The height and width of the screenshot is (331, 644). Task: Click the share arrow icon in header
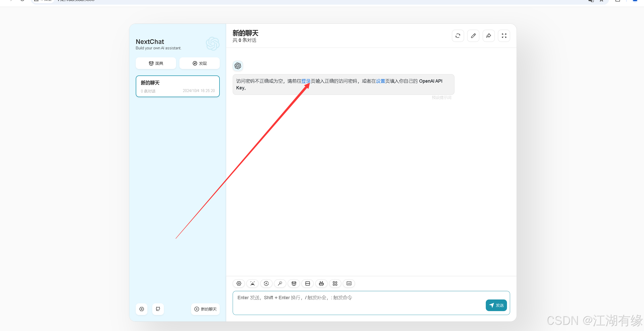[489, 36]
